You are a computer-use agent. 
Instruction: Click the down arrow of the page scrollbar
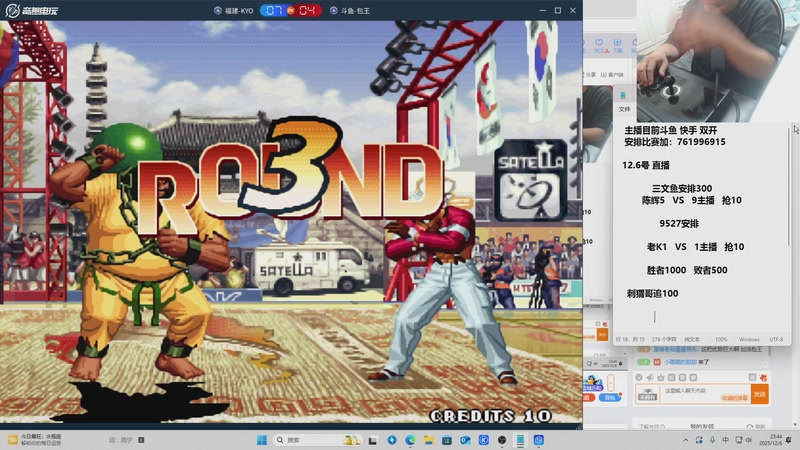click(x=795, y=424)
